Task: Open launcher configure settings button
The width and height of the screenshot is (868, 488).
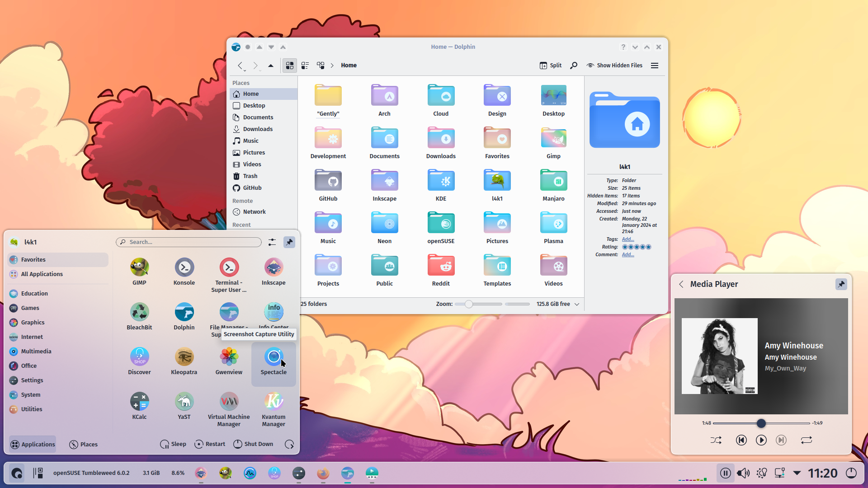Action: click(272, 242)
